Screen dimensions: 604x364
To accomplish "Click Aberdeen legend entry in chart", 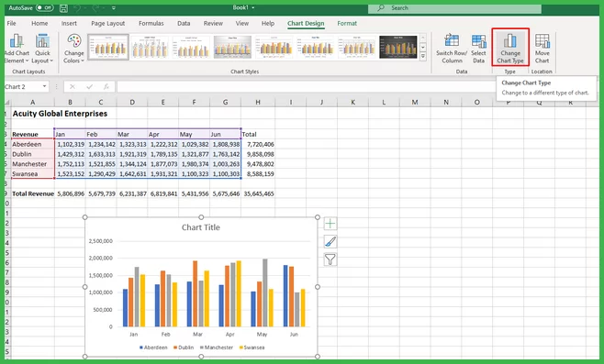I will (x=153, y=347).
